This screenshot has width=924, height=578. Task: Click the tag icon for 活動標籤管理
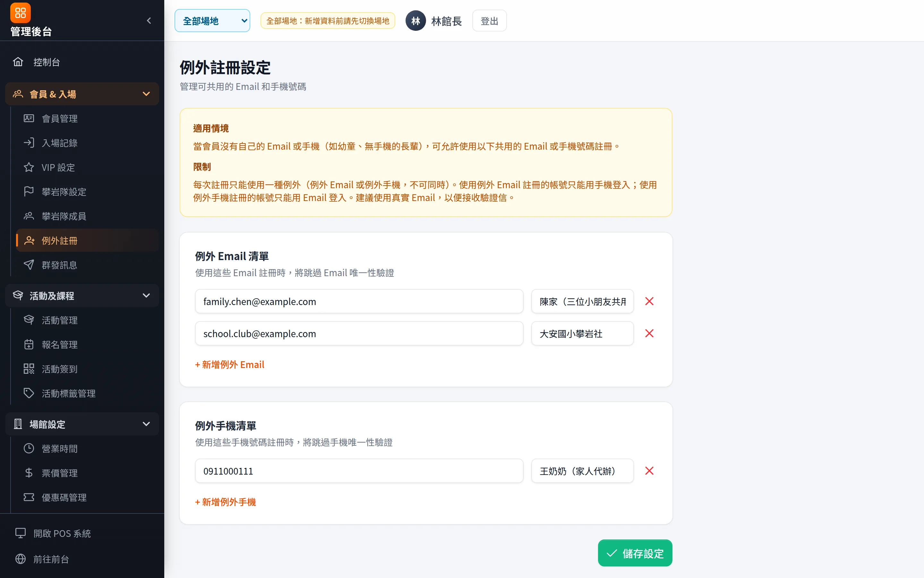[x=29, y=393]
